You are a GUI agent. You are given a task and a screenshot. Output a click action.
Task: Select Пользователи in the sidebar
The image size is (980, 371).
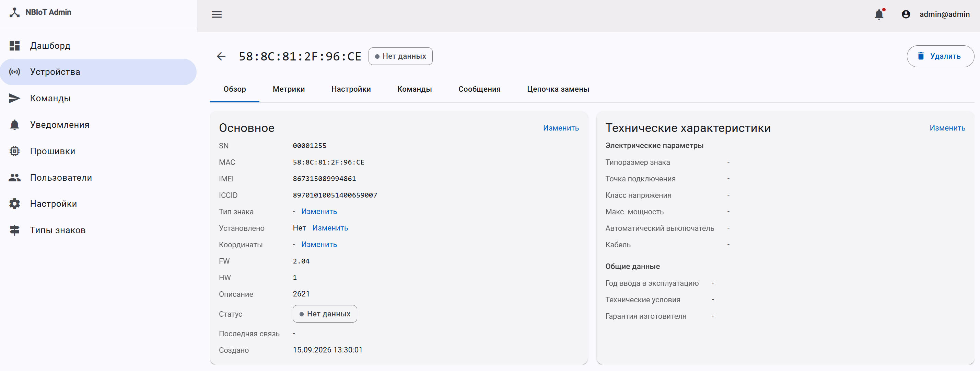point(98,178)
